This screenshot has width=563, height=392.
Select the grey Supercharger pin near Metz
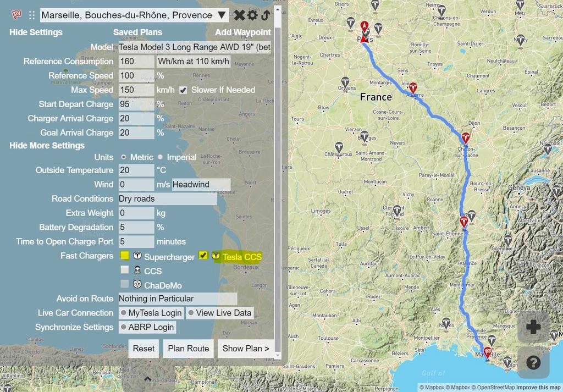click(520, 5)
